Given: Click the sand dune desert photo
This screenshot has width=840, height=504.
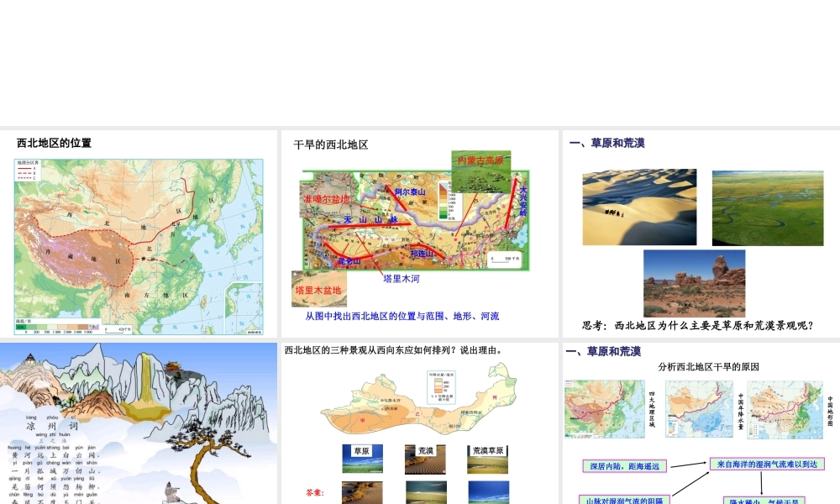Looking at the screenshot, I should pos(639,207).
